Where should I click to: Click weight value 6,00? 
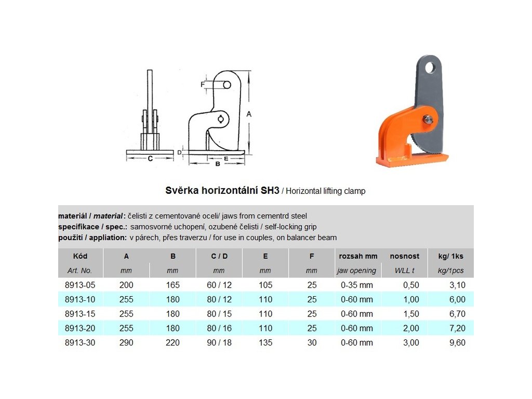tap(457, 300)
